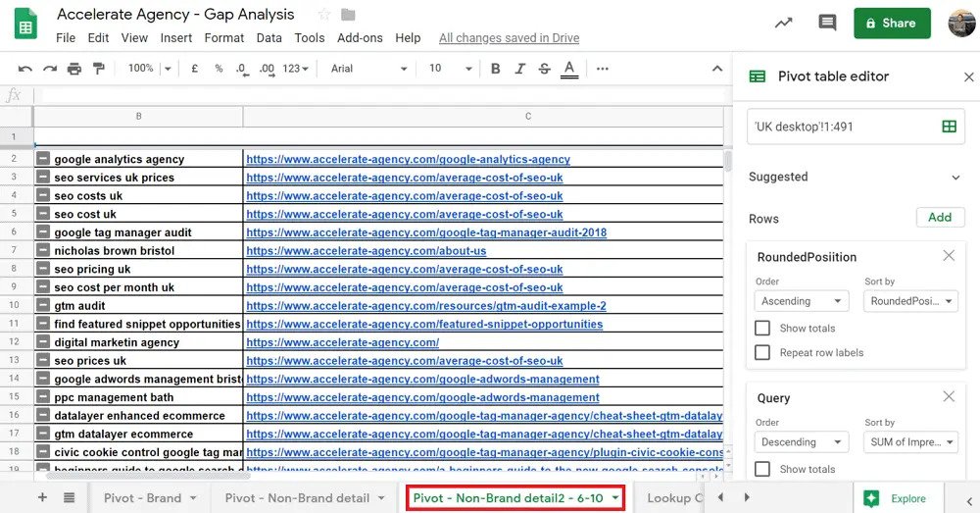980x513 pixels.
Task: Click All changes saved in Drive
Action: pos(509,38)
